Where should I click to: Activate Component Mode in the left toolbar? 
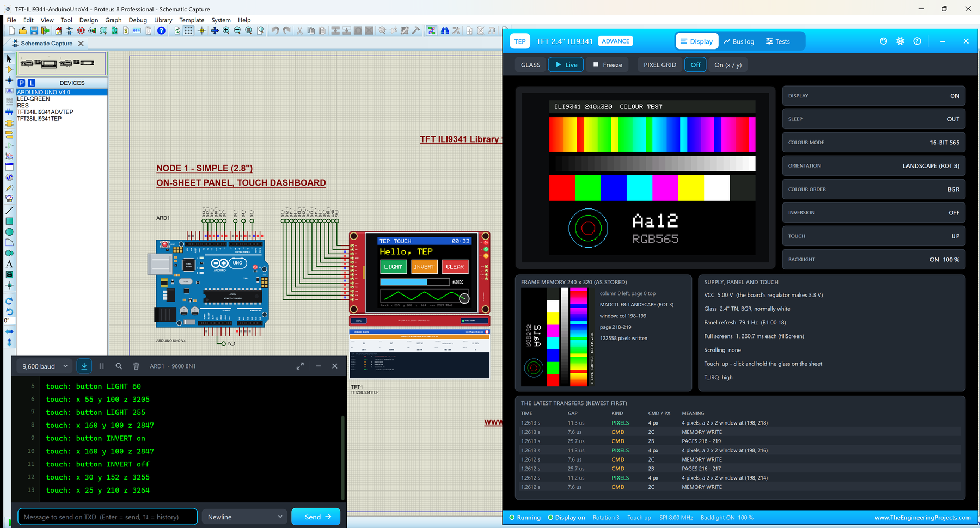[9, 69]
